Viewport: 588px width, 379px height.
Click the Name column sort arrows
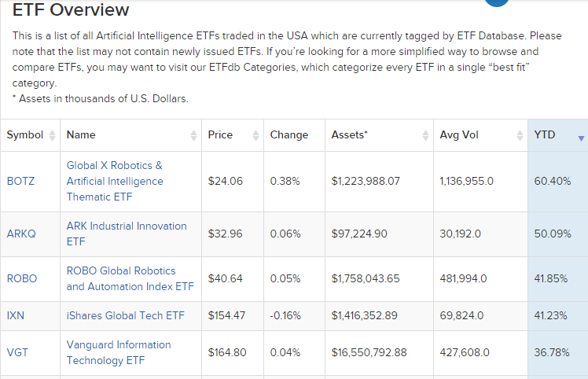[193, 135]
